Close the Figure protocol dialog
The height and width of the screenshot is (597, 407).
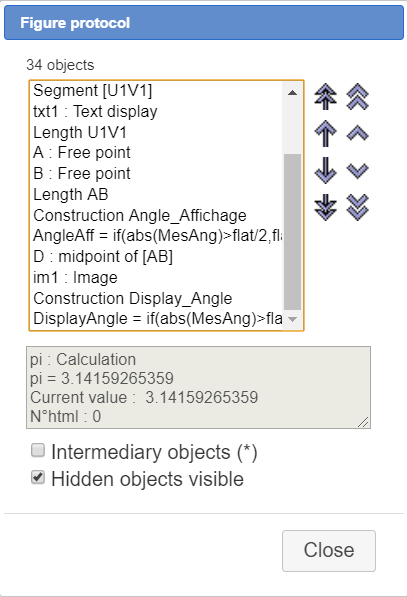(x=329, y=551)
